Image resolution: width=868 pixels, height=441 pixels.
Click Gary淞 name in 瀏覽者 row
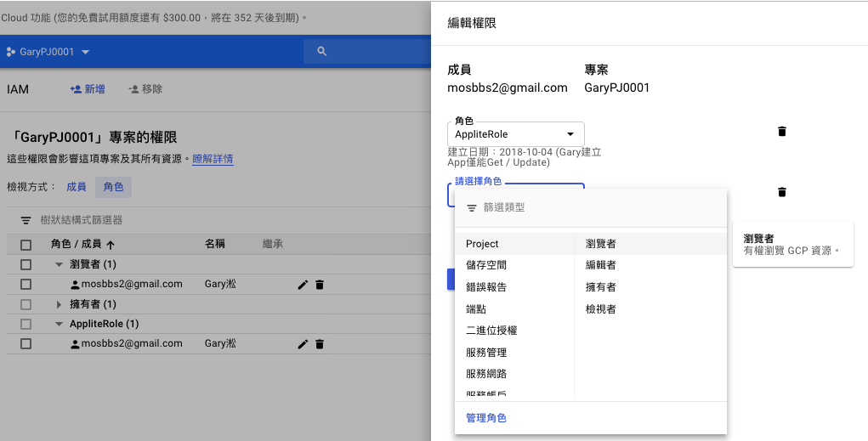(220, 284)
